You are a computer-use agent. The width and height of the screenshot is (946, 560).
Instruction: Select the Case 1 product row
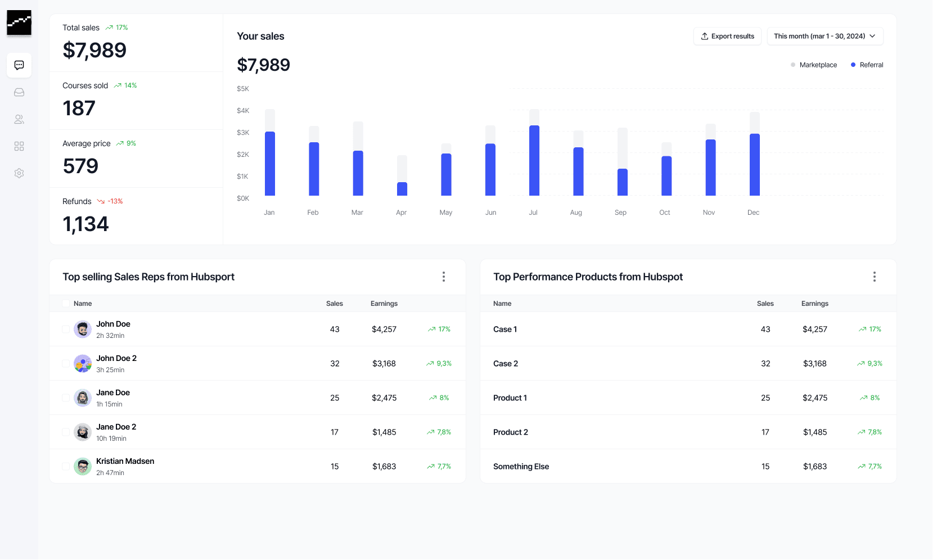[x=688, y=329]
